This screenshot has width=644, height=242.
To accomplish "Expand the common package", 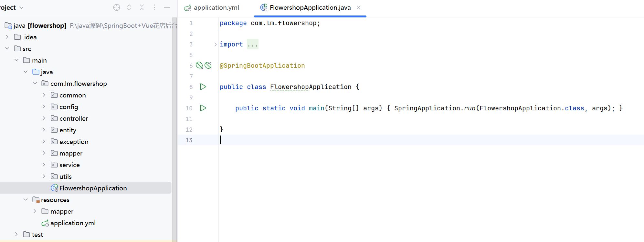I will tap(44, 95).
